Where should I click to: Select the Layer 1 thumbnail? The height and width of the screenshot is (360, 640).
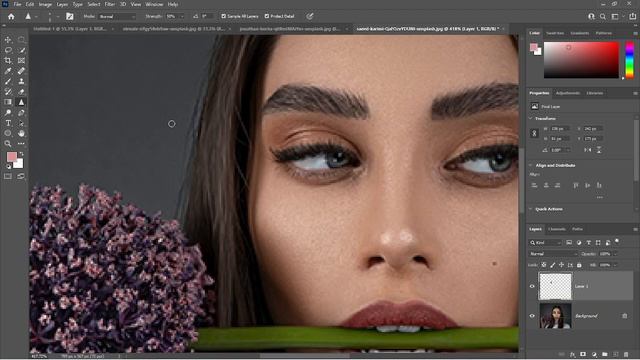pyautogui.click(x=555, y=287)
